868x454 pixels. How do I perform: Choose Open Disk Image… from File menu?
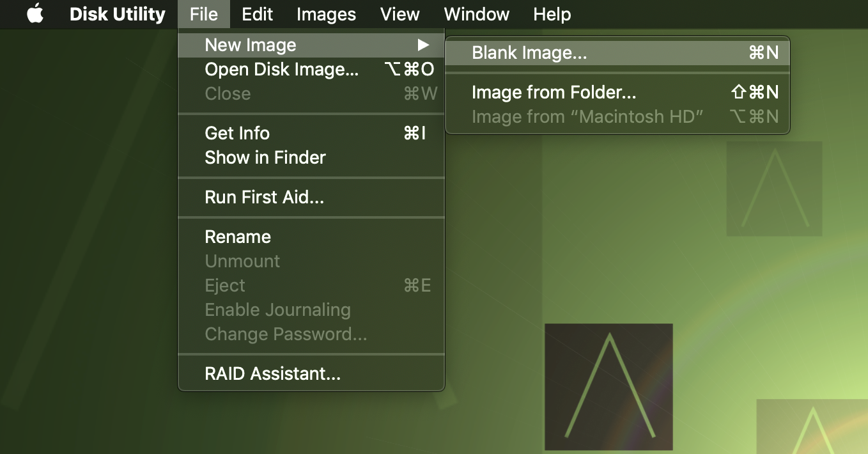click(281, 69)
